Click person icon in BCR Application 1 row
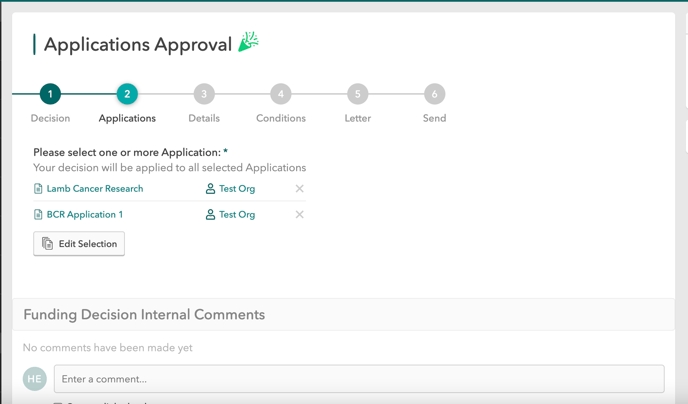The image size is (688, 404). 210,215
